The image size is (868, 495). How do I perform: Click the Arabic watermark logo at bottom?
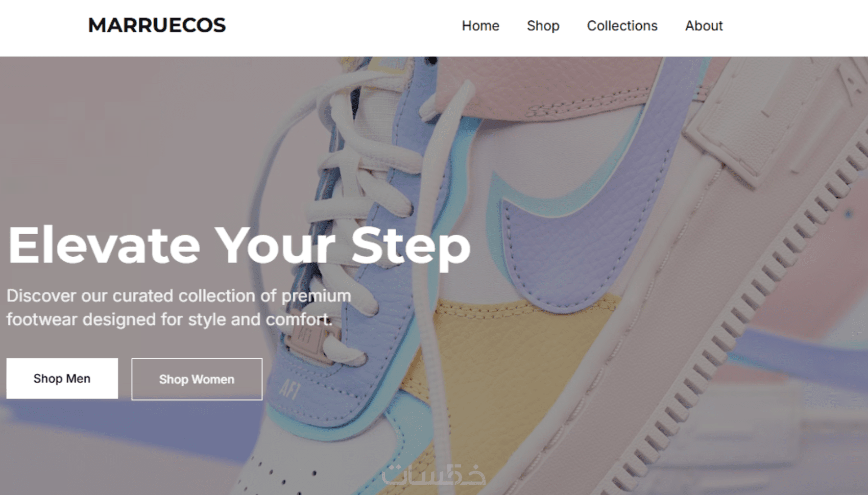[x=433, y=475]
